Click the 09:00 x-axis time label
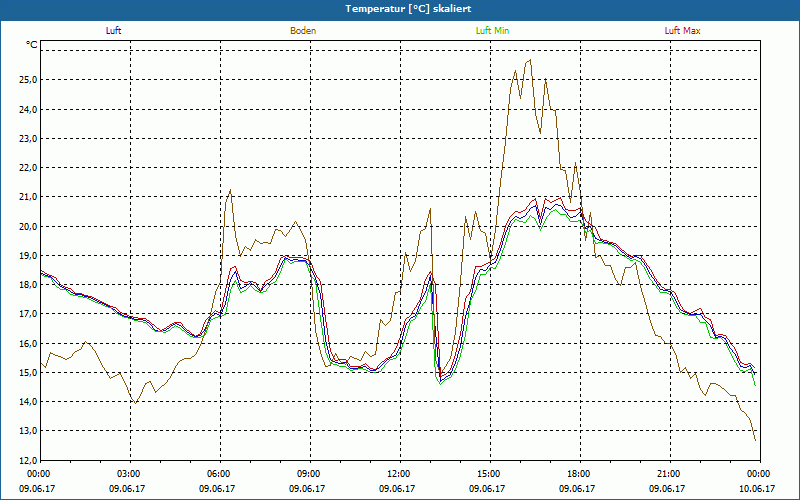The width and height of the screenshot is (800, 500). tap(308, 474)
